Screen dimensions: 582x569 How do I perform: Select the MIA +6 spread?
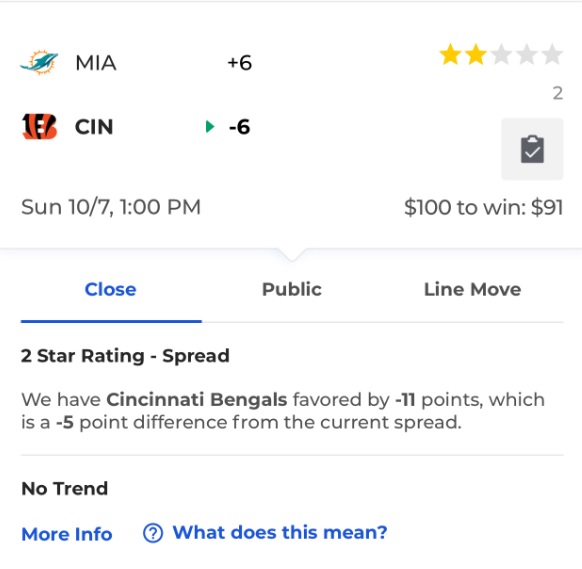coord(240,63)
